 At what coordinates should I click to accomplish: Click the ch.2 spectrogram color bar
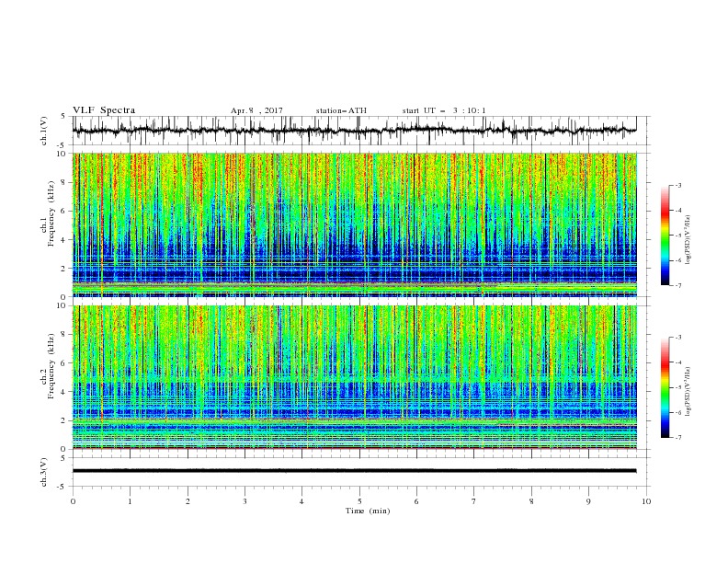coord(665,387)
